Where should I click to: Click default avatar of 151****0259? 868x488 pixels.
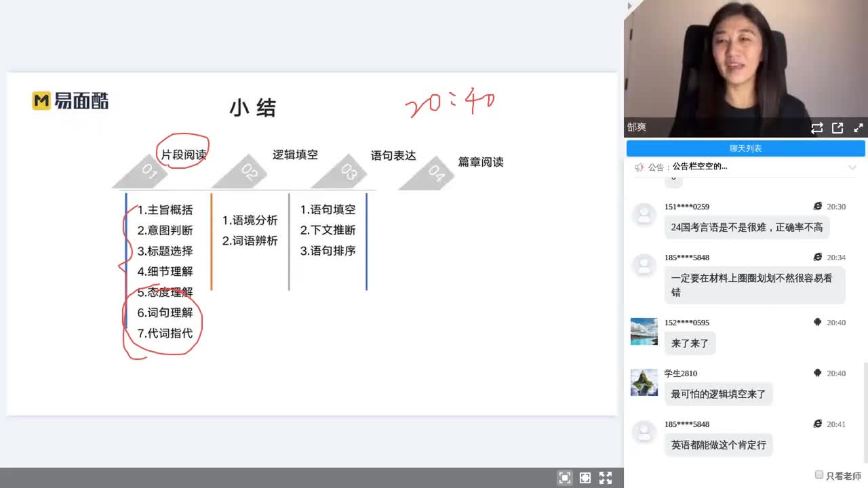point(644,214)
